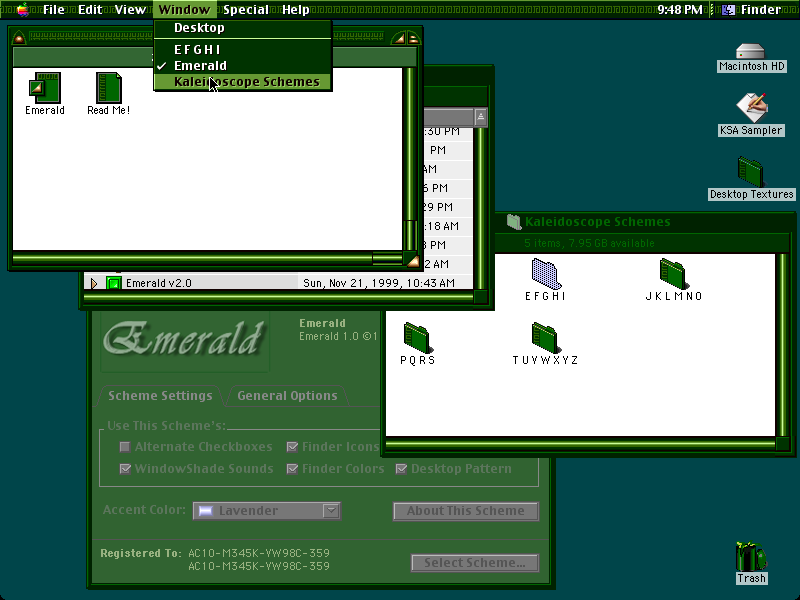This screenshot has width=800, height=600.
Task: Open the Accent Color Lavender dropdown
Action: point(267,510)
